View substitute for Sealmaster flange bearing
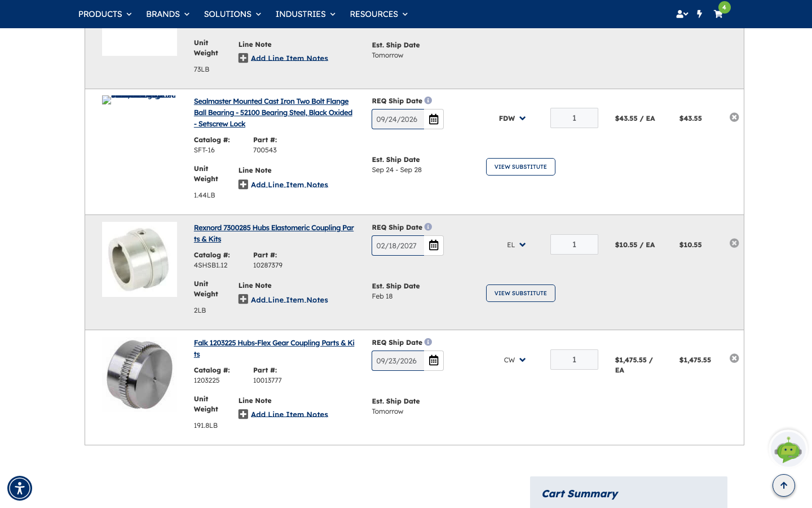Screen dimensions: 812x508 click(x=520, y=167)
